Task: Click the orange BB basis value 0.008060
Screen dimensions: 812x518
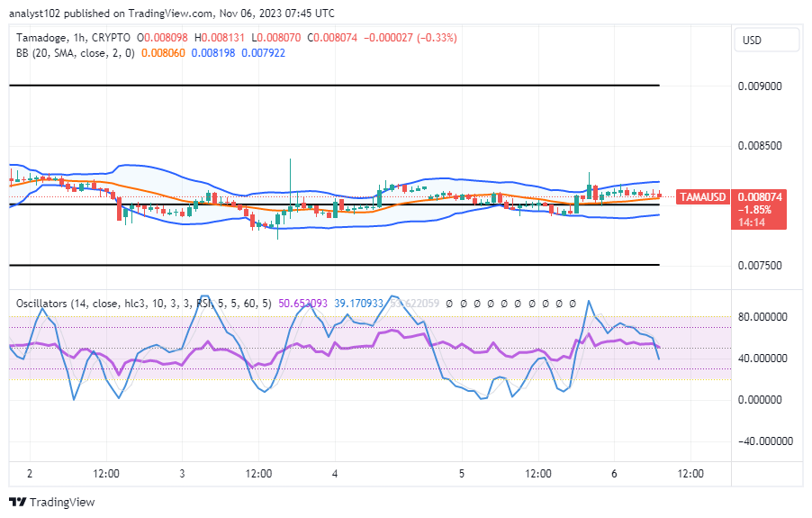Action: pyautogui.click(x=163, y=53)
